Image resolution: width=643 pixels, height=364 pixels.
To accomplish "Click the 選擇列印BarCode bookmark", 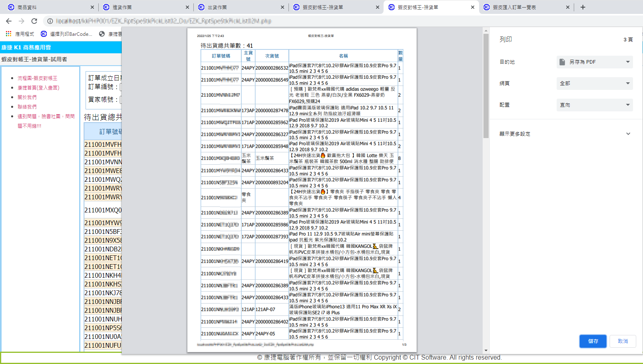I will (67, 34).
